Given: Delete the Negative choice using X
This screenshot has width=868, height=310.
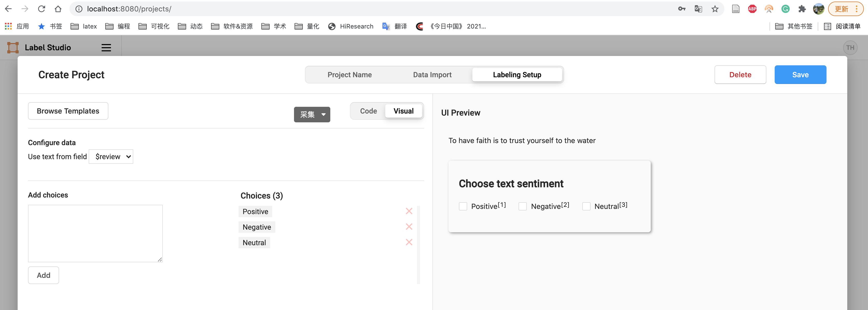Looking at the screenshot, I should coord(409,227).
